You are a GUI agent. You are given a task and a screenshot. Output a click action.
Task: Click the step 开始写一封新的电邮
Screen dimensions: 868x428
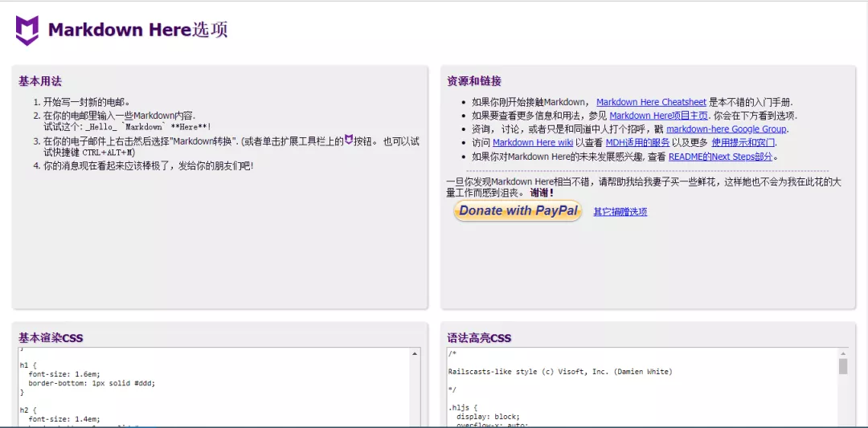tap(87, 102)
